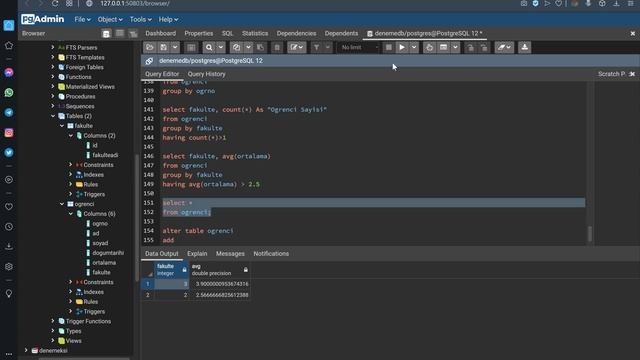Open copy options dropdown arrow
This screenshot has width=640, height=360.
248,48
